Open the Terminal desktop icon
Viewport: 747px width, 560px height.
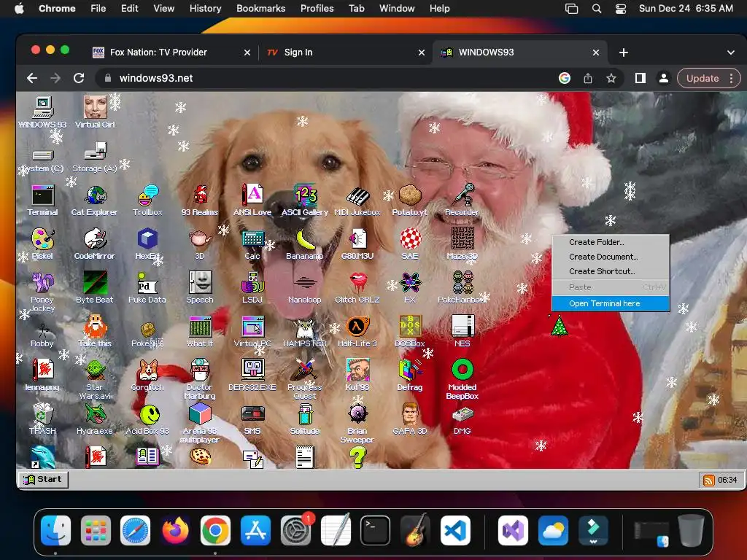click(x=42, y=200)
